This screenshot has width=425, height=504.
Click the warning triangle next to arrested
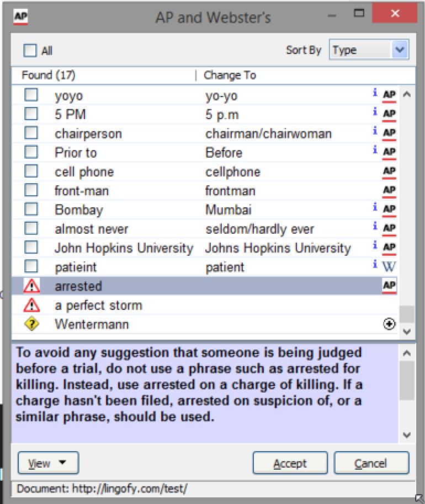pos(31,286)
